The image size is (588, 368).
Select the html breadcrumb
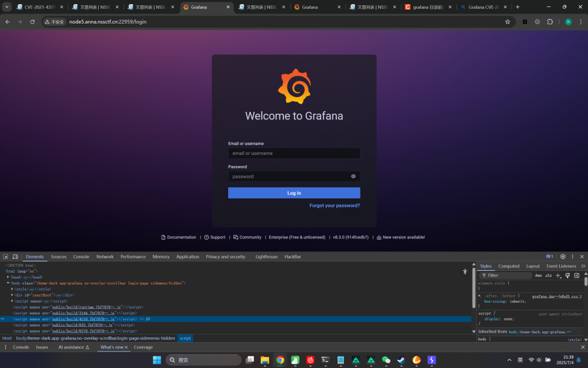[6, 339]
